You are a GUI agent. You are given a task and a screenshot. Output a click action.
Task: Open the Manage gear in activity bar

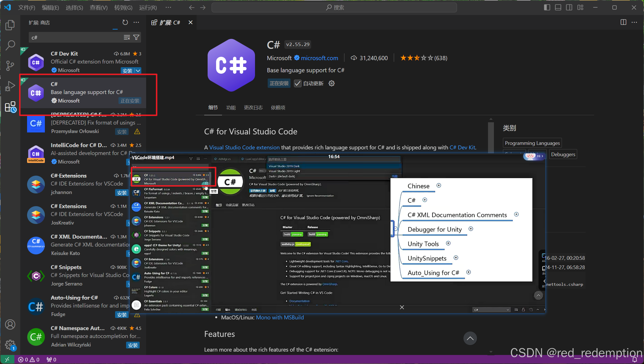10,345
